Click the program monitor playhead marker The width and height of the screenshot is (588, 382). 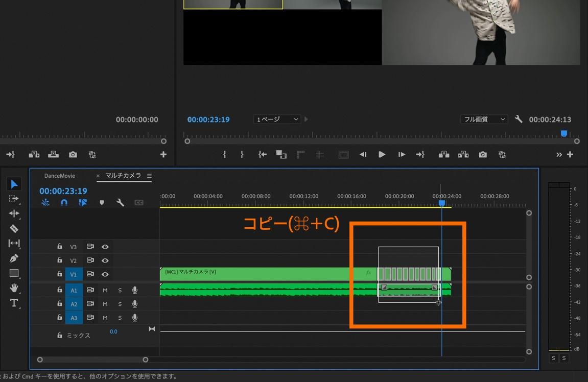[564, 133]
